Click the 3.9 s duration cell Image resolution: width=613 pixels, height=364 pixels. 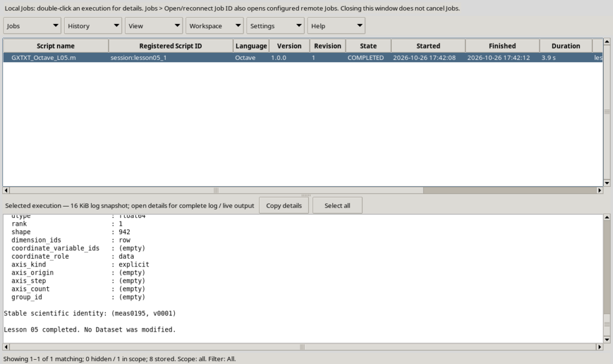(566, 57)
